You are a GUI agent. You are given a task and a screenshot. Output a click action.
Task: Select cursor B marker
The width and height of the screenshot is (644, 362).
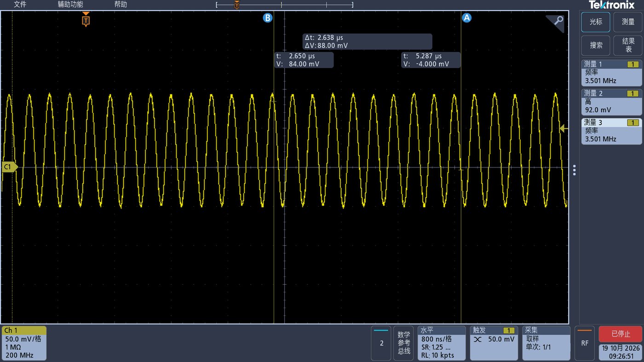[x=267, y=18]
